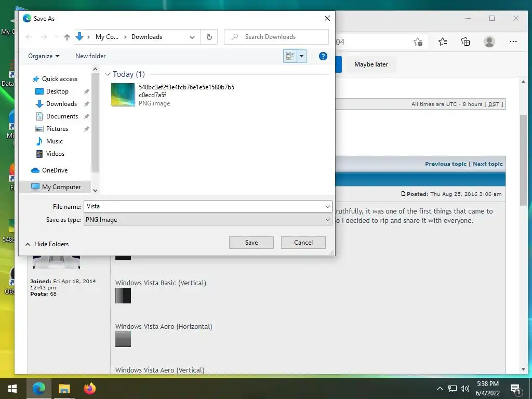This screenshot has height=399, width=532.
Task: Open taskbar clock showing 5:38 PM
Action: coord(487,389)
